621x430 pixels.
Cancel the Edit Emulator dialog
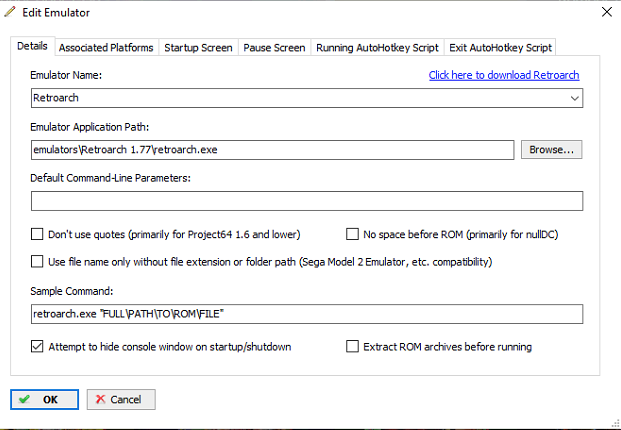[121, 399]
